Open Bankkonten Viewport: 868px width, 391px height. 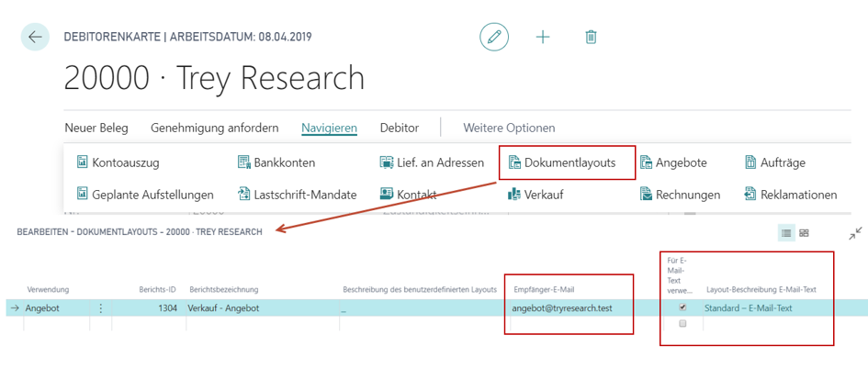click(276, 162)
